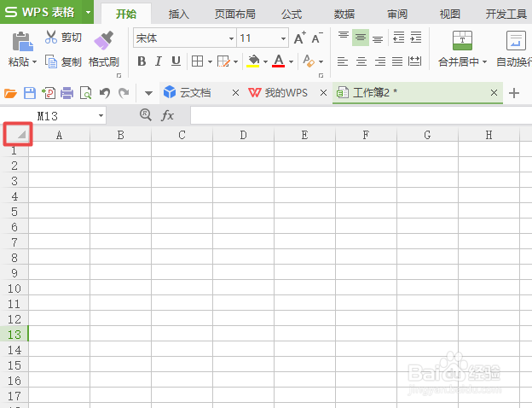Apply cell borders icon

pyautogui.click(x=197, y=61)
